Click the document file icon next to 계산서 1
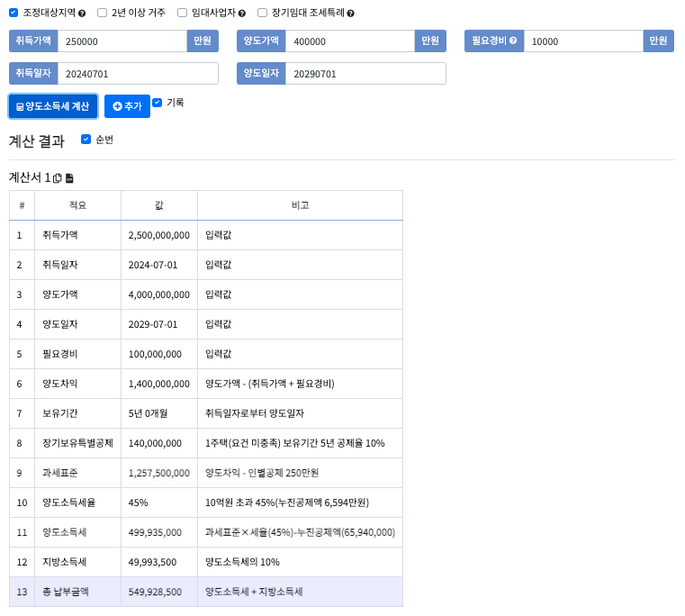685x616 pixels. (x=69, y=178)
